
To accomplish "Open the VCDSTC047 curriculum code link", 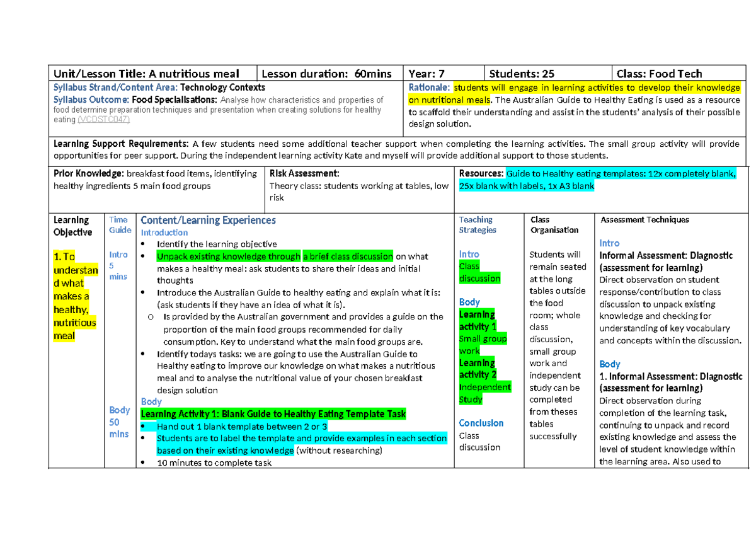I will click(x=103, y=120).
